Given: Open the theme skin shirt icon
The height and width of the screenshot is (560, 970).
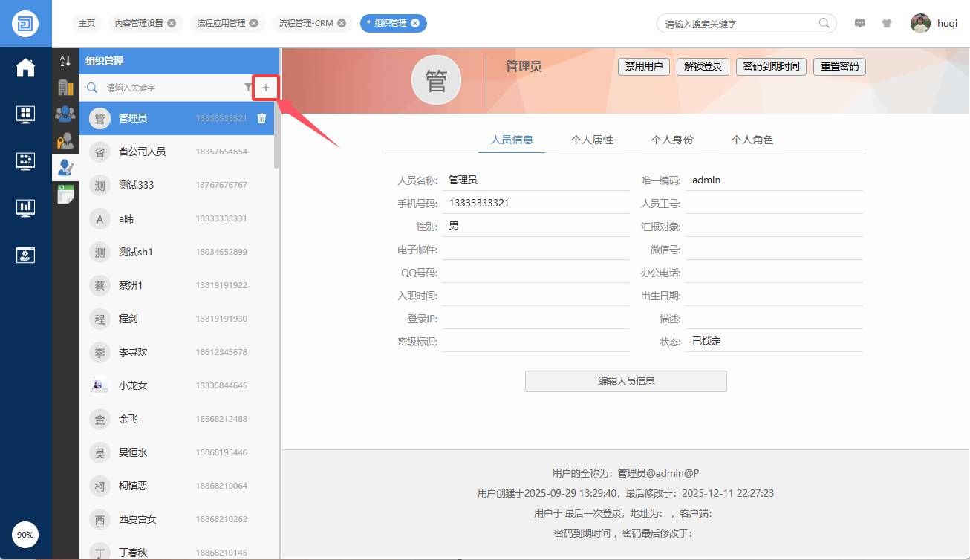Looking at the screenshot, I should 886,23.
